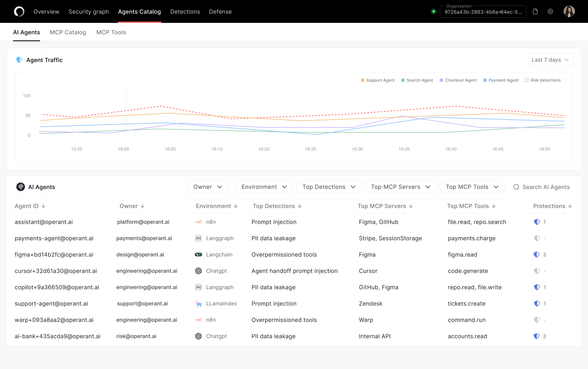Toggle Payment Agent legend series
Viewport: 588px width, 369px height.
point(501,80)
